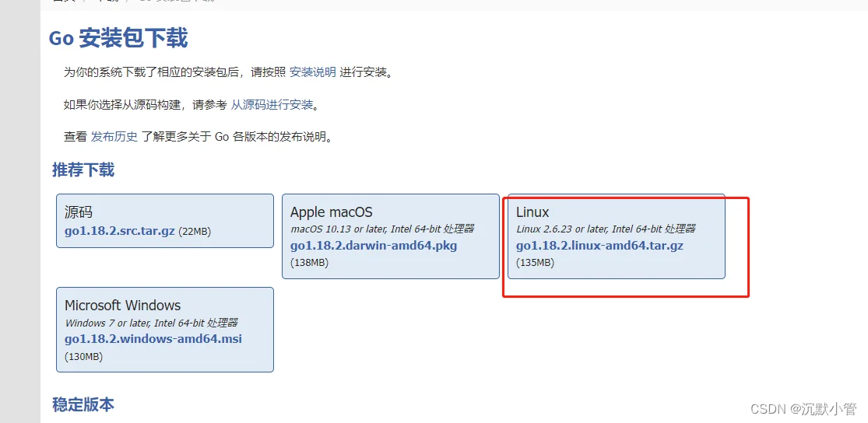868x423 pixels.
Task: Click the 推荐下载 section heading
Action: click(83, 170)
